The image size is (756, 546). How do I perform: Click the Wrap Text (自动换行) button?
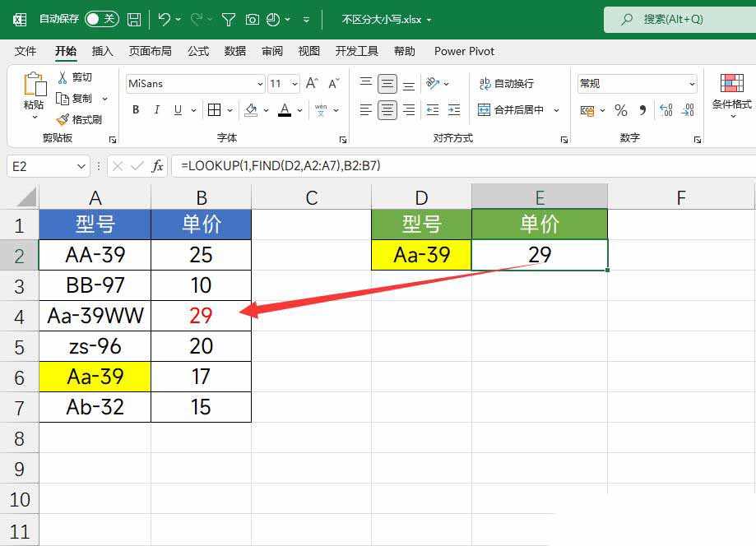click(507, 84)
